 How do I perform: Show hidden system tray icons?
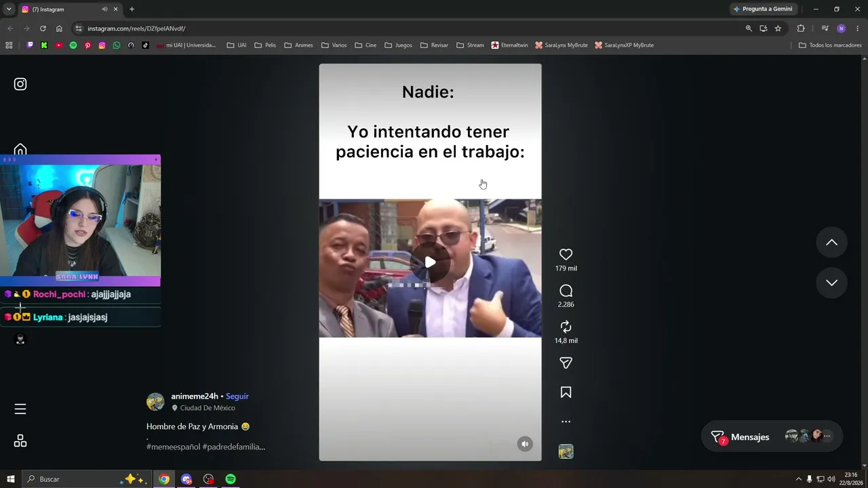798,479
